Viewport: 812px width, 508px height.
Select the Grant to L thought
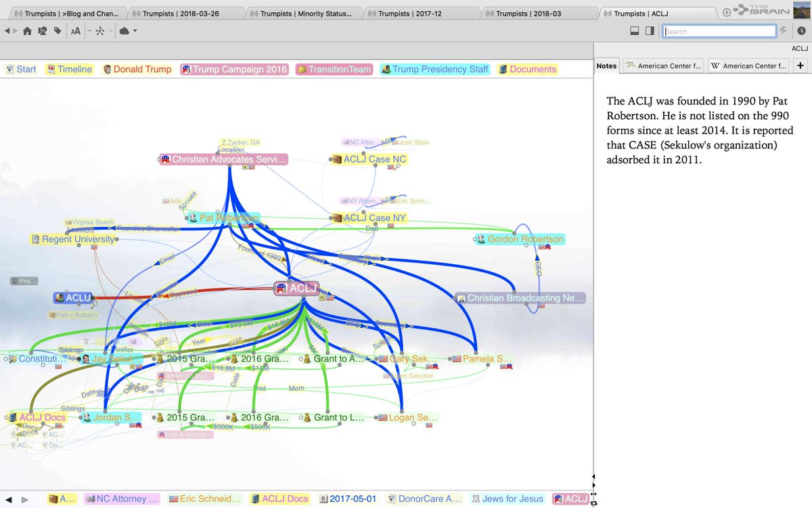(x=333, y=418)
